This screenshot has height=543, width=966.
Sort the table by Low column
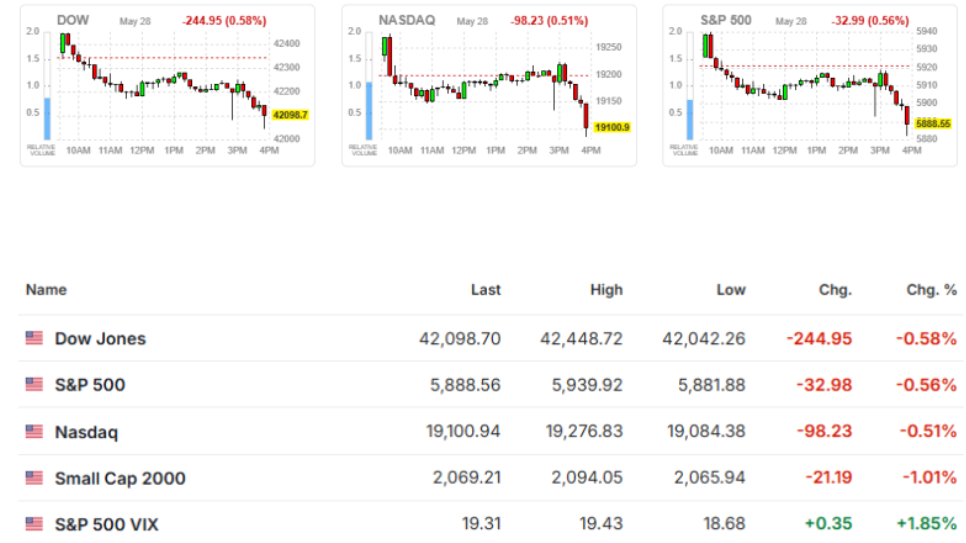pyautogui.click(x=731, y=290)
